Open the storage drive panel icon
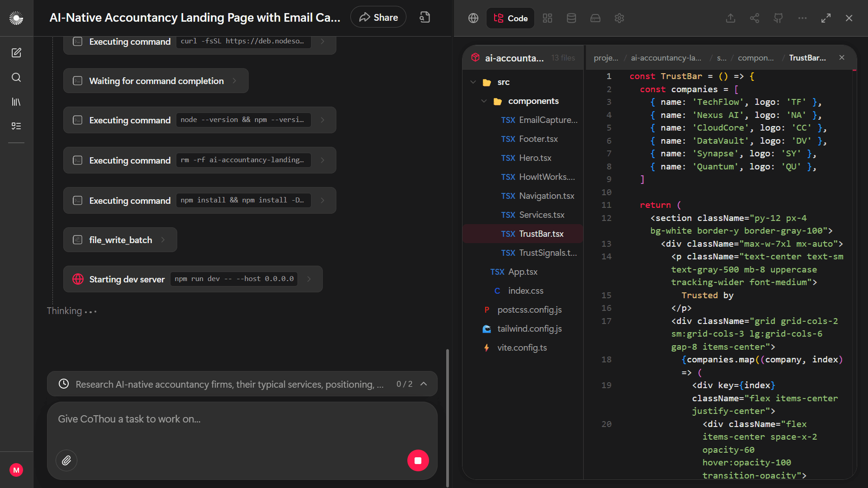The image size is (868, 488). click(x=595, y=18)
